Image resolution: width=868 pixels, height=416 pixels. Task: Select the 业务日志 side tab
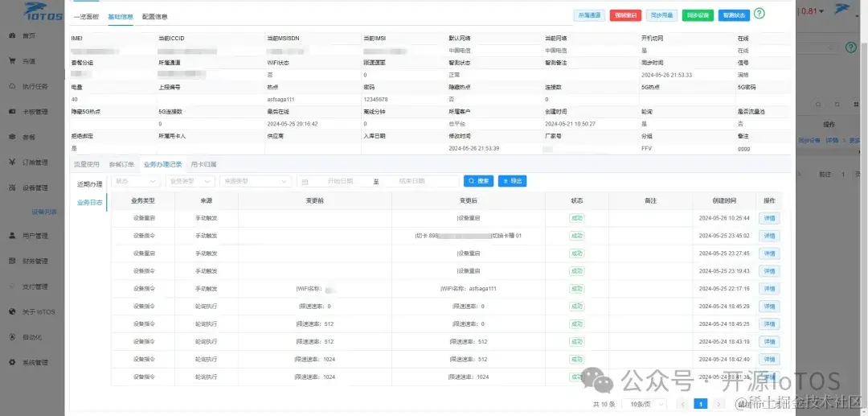(x=90, y=203)
